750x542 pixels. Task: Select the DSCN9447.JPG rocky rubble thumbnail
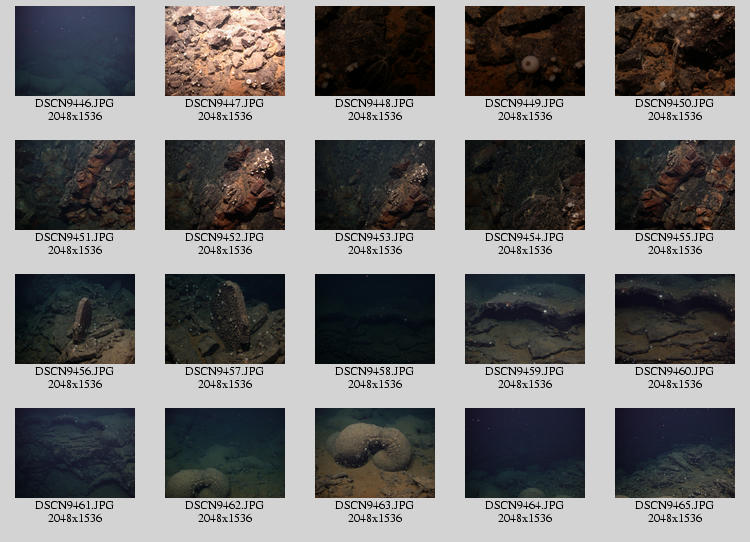coord(225,51)
